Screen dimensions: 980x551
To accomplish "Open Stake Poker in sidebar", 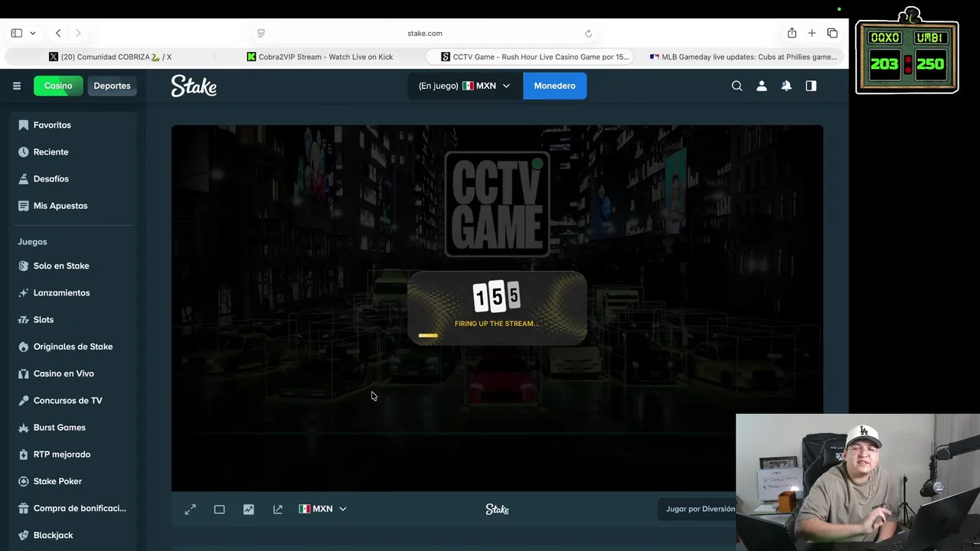I will click(57, 481).
